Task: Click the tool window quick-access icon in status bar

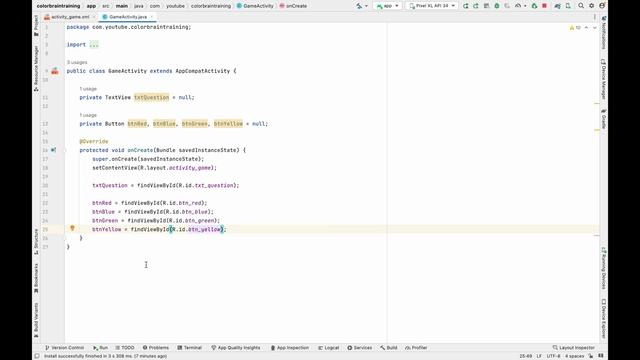Action: [37, 356]
